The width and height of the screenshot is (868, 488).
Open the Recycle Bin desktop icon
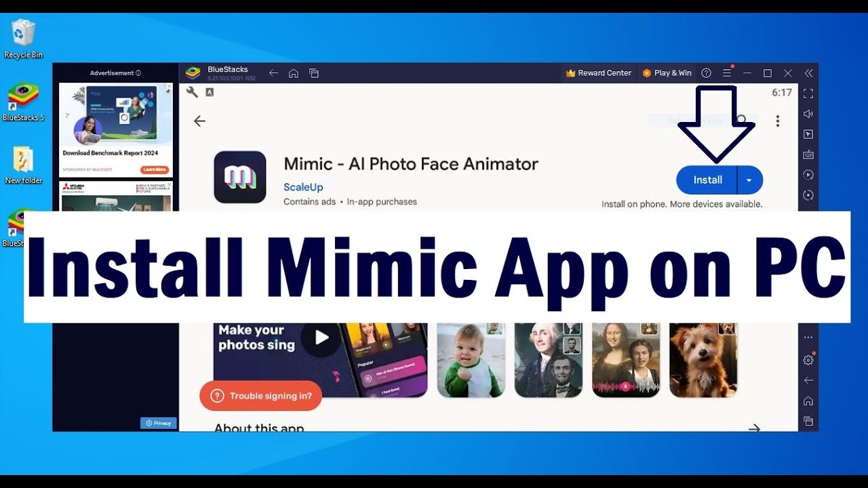24,39
